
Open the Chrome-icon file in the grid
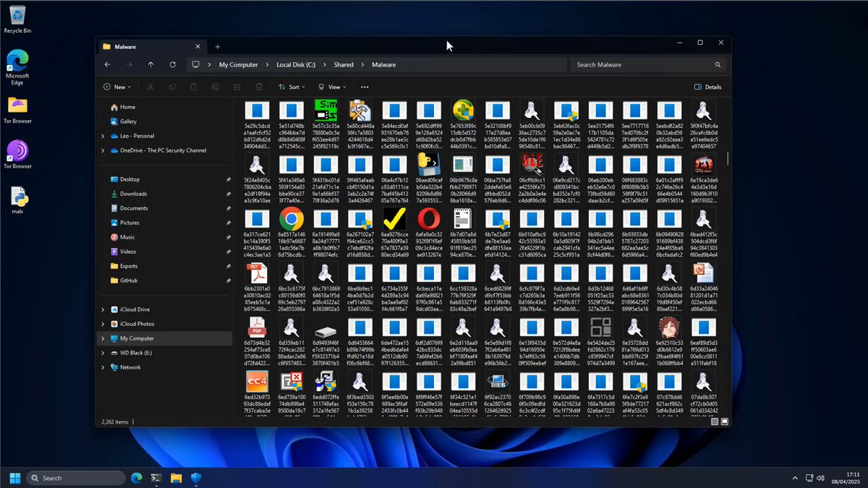tap(292, 218)
